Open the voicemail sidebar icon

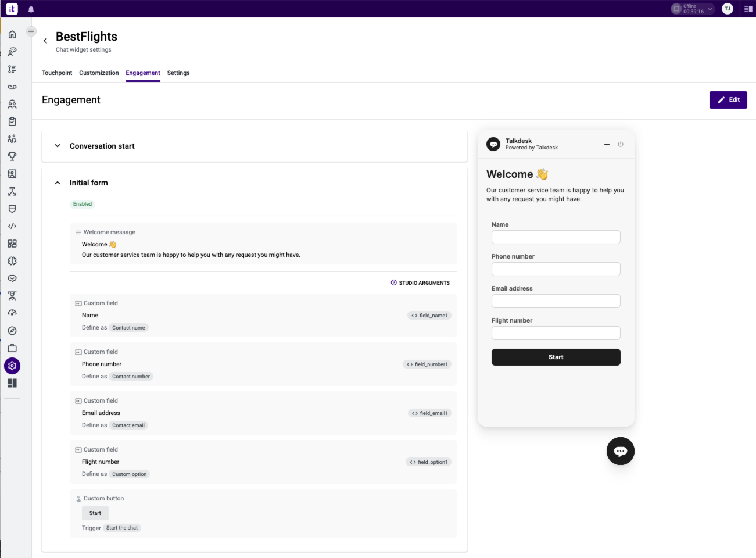point(12,87)
